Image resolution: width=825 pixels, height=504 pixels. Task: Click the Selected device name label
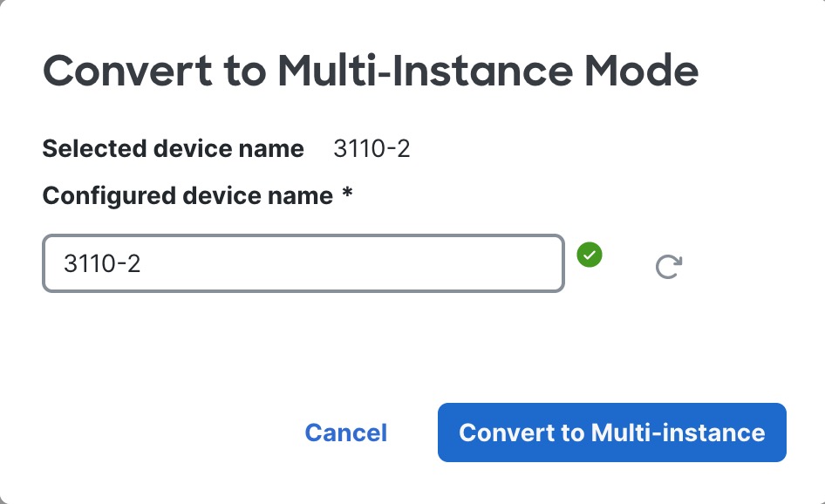174,149
